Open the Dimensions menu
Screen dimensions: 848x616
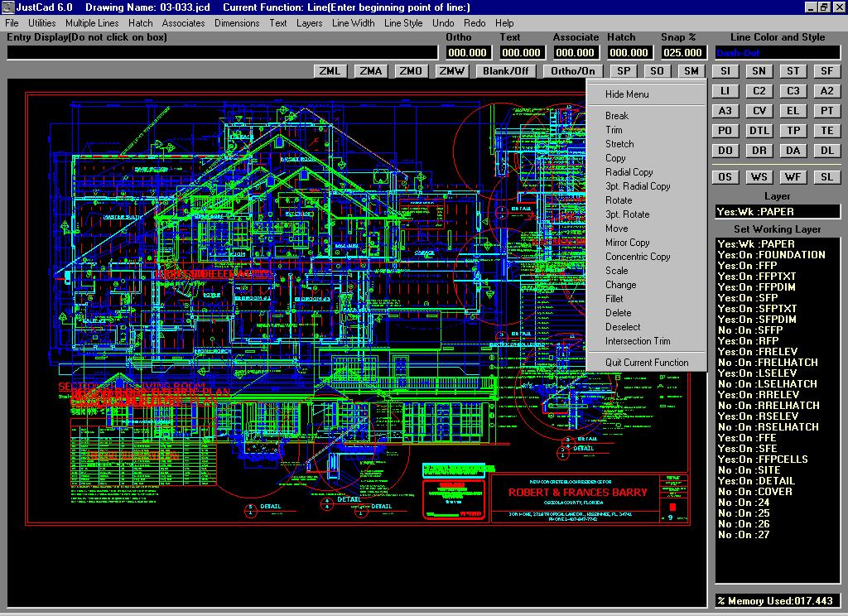click(x=237, y=23)
